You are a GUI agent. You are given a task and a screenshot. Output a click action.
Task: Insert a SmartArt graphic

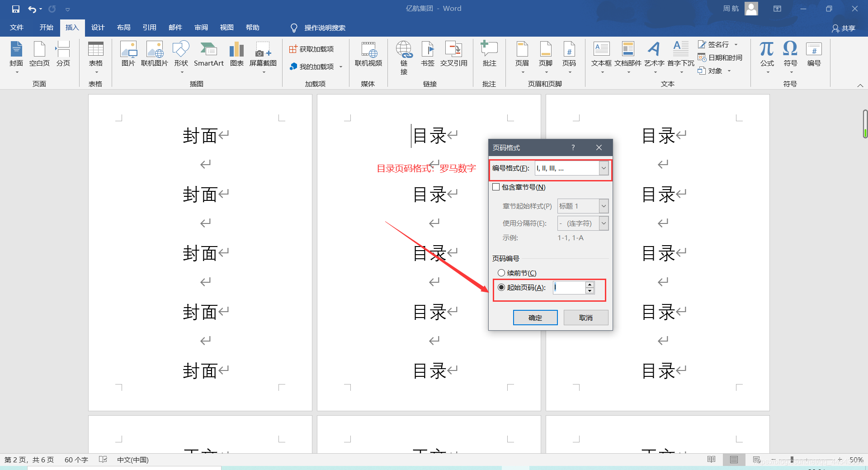[x=208, y=54]
